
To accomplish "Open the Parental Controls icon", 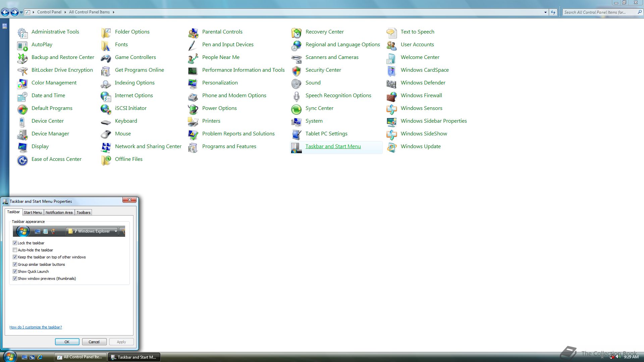I will (193, 33).
